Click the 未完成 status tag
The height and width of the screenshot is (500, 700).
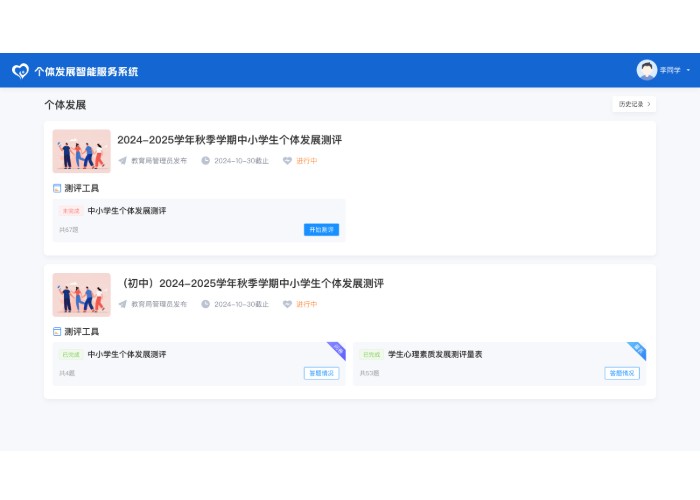(x=71, y=211)
